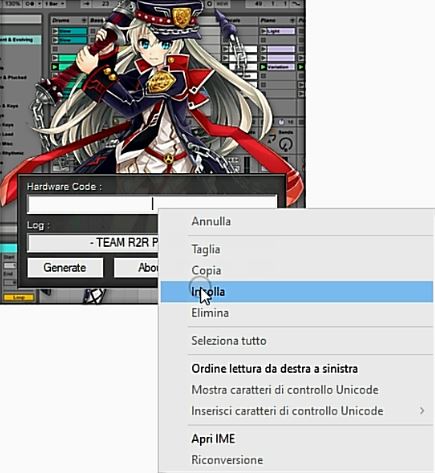Choose Riconversione in the context menu
Image resolution: width=435 pixels, height=473 pixels.
point(297,460)
